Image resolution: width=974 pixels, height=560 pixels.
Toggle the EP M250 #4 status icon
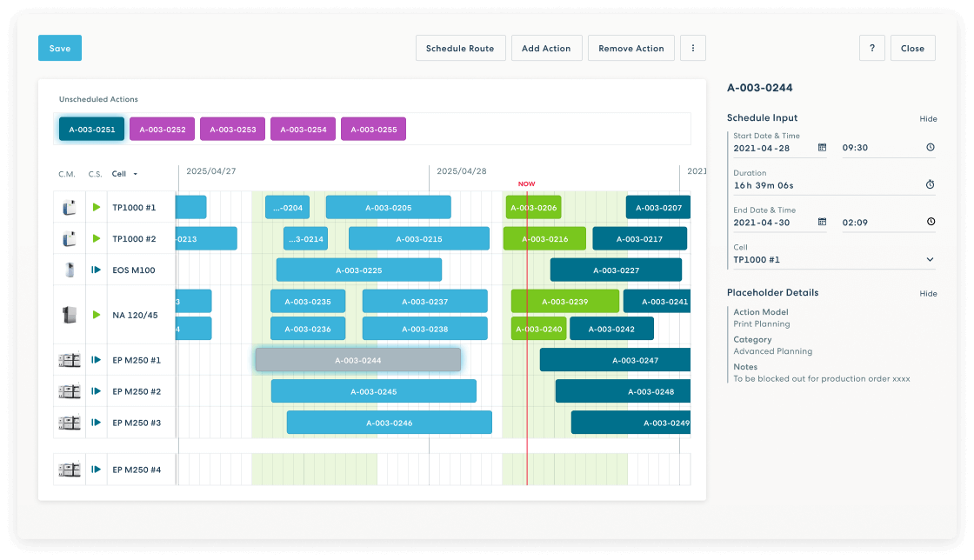click(97, 470)
